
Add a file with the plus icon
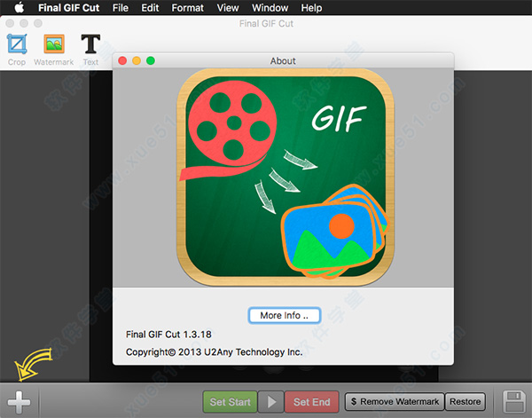[x=19, y=402]
